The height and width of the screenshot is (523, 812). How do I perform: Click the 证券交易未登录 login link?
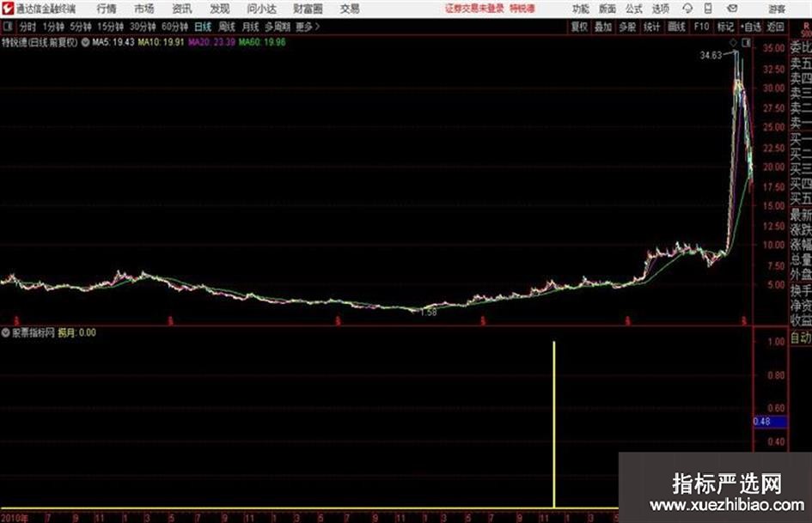click(474, 9)
